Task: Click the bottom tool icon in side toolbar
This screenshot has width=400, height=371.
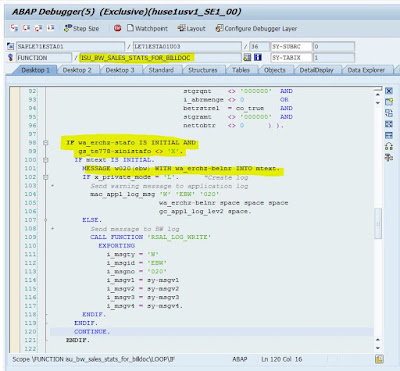Action: click(x=389, y=157)
